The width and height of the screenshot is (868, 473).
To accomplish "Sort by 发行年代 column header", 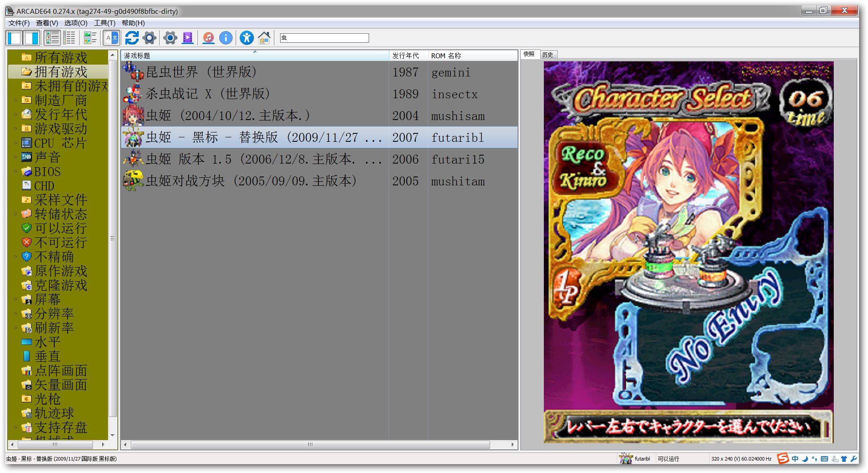I will 408,56.
